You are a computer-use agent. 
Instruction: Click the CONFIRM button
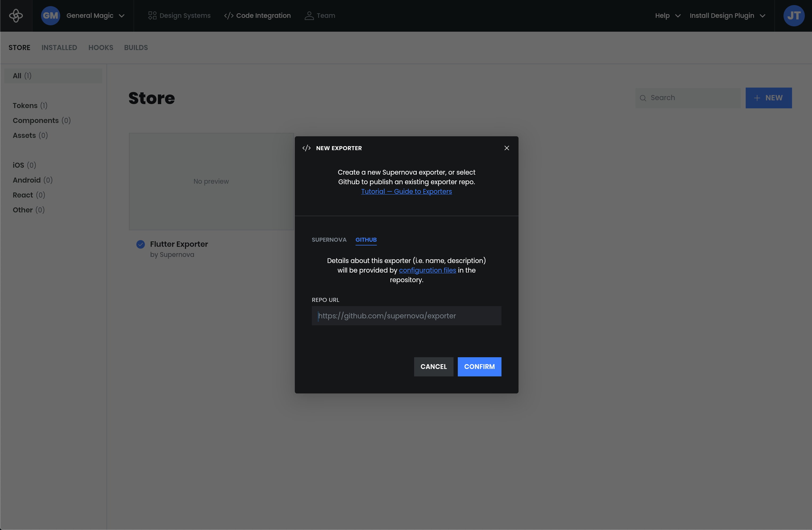click(479, 367)
